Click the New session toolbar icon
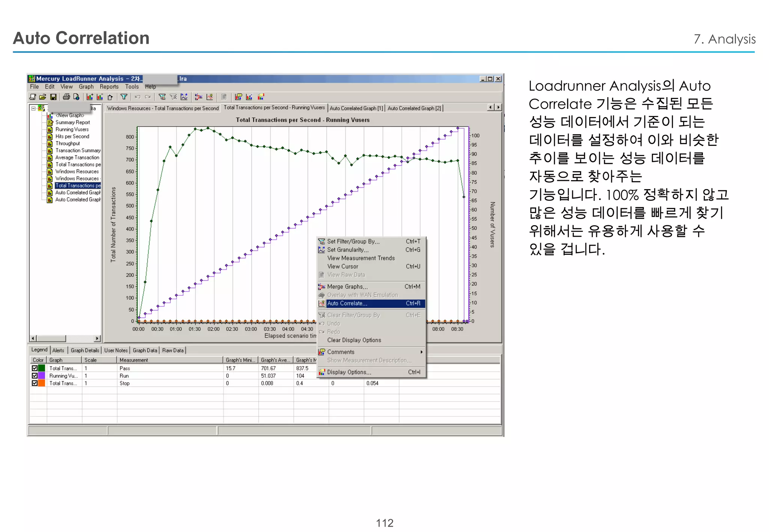This screenshot has width=769, height=532. click(x=33, y=97)
